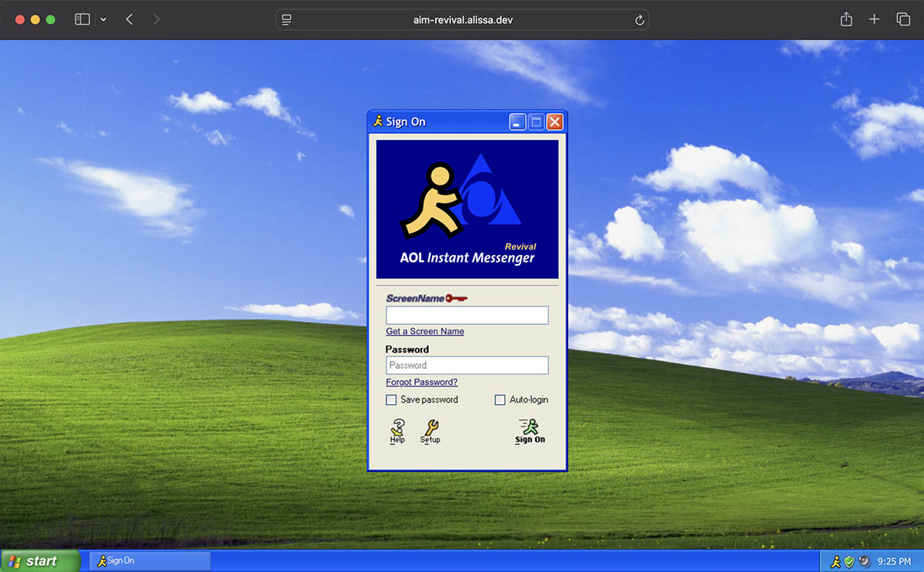This screenshot has height=572, width=924.
Task: Click the Sign On title bar text
Action: tap(406, 122)
